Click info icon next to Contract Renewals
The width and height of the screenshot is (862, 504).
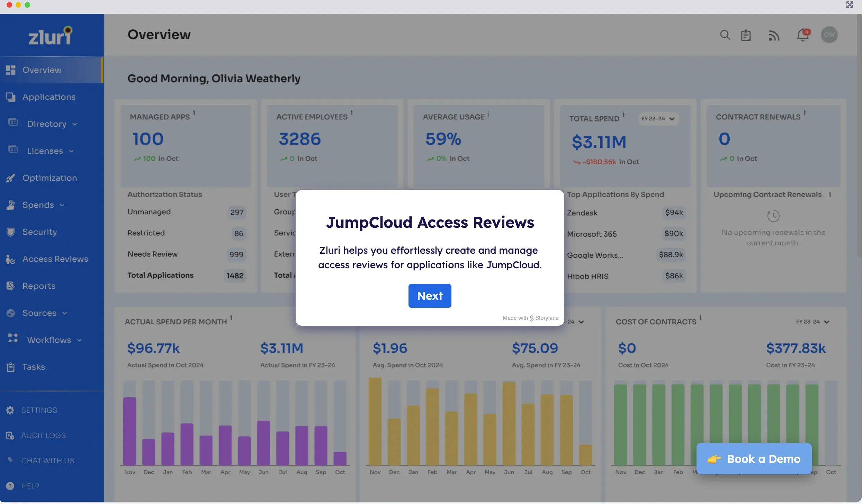pos(805,112)
